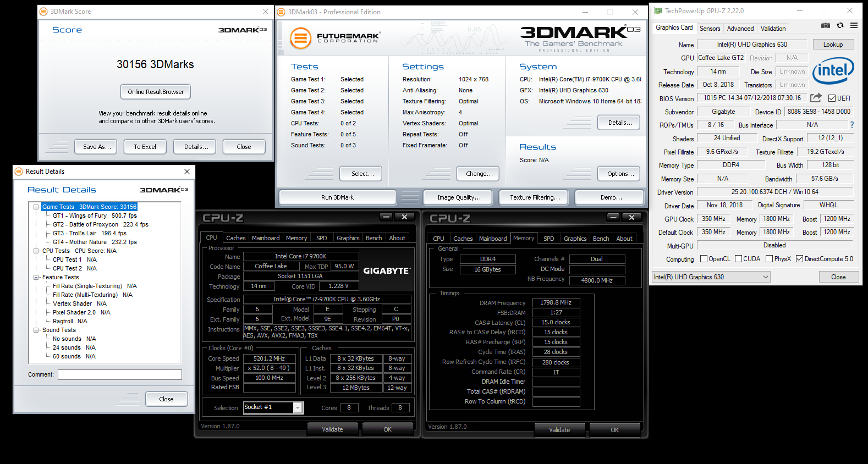Click Close in the GPU-Z window
The width and height of the screenshot is (868, 464).
click(x=838, y=277)
